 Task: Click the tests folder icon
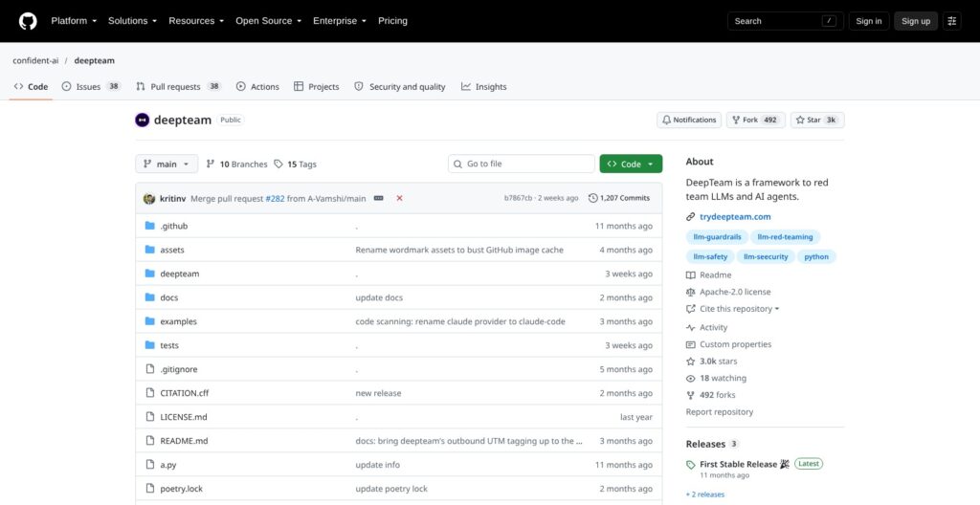[150, 345]
